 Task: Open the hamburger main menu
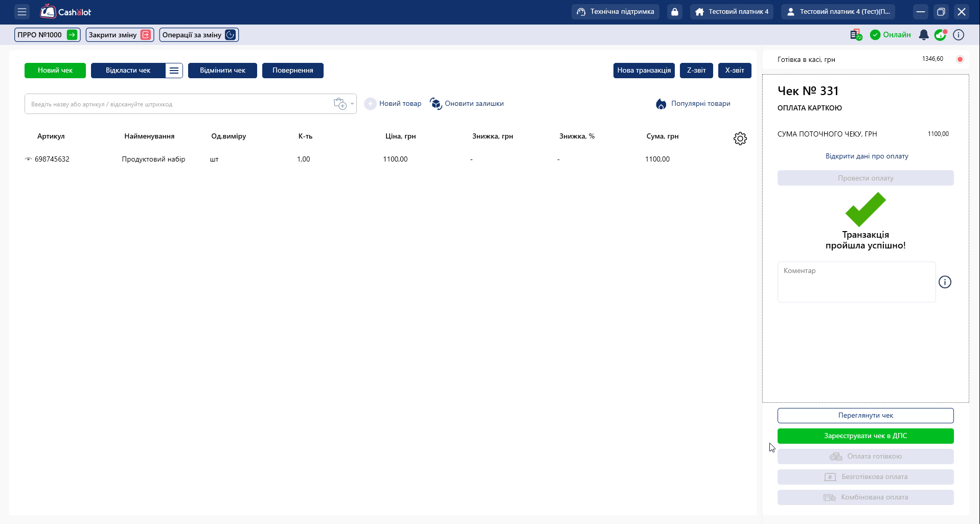pos(21,12)
